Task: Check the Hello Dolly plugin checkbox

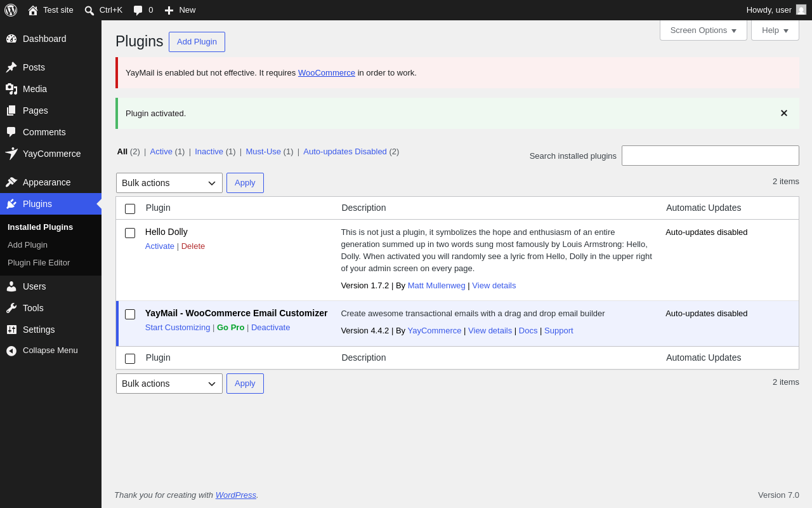Action: click(x=130, y=233)
